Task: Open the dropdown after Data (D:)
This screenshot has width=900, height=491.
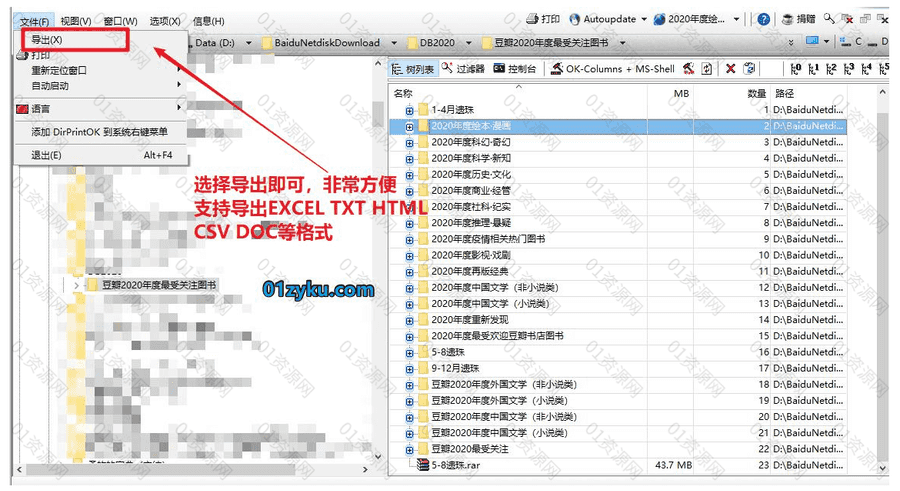Action: 249,43
